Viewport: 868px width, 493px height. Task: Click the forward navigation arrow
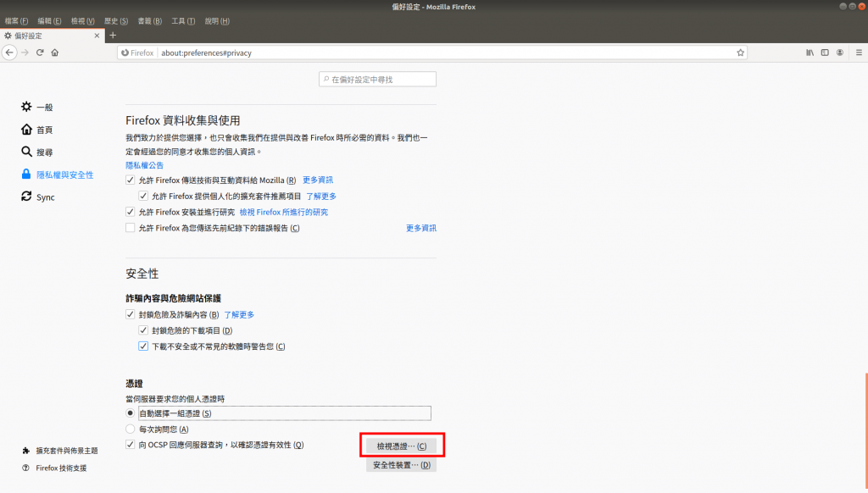tap(25, 53)
